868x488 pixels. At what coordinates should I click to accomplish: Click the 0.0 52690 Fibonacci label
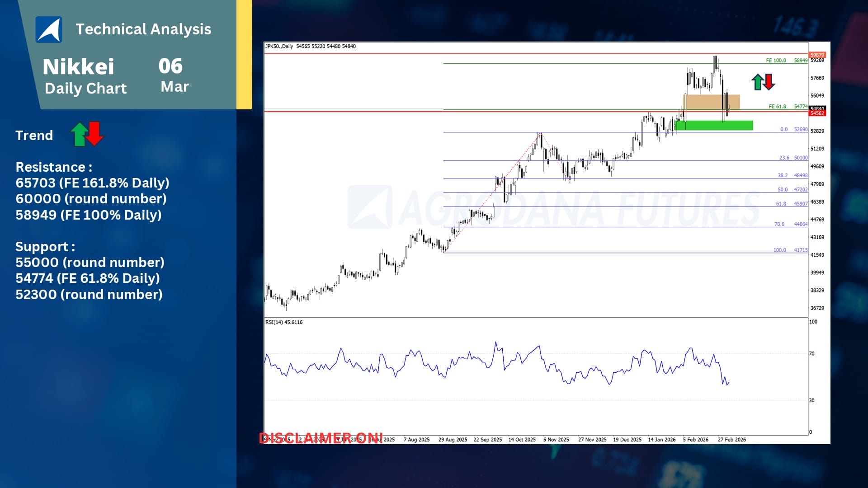(x=793, y=129)
